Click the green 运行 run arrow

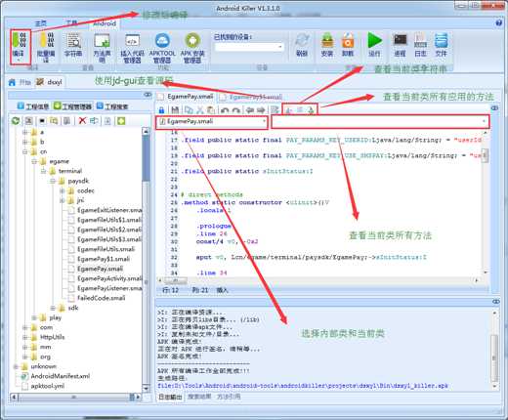[x=374, y=45]
